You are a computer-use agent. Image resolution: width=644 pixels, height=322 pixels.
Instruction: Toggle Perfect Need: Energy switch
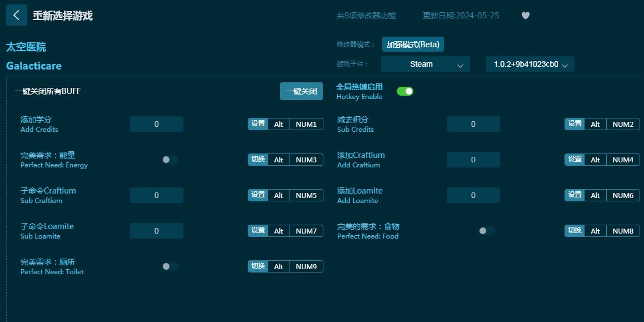tap(169, 160)
